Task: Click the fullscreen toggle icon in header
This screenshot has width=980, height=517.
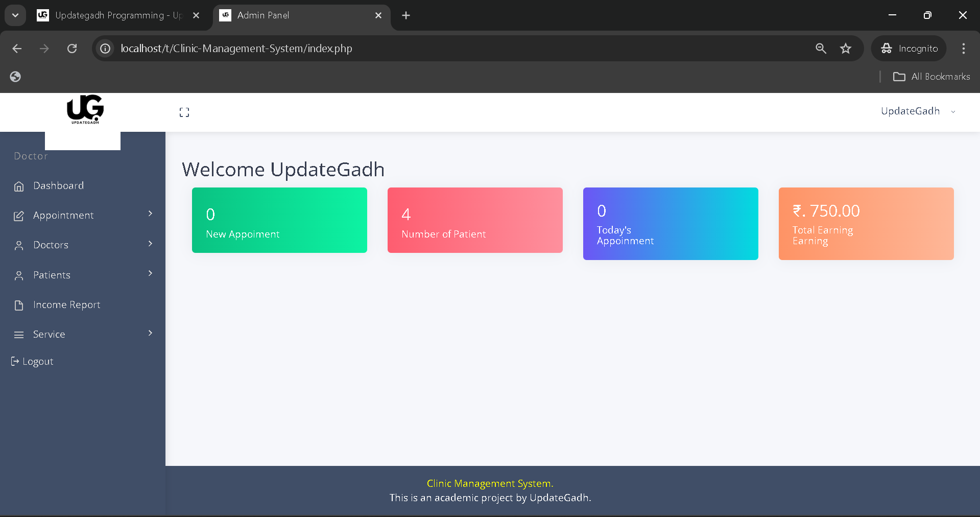Action: tap(184, 112)
